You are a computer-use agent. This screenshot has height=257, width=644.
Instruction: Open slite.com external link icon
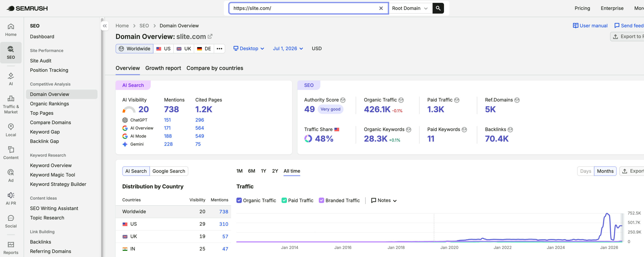pyautogui.click(x=210, y=36)
